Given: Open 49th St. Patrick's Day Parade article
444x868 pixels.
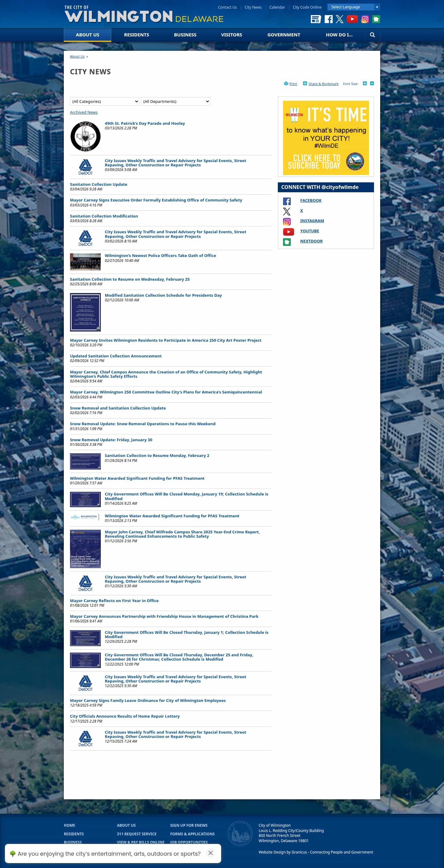Looking at the screenshot, I should [145, 123].
